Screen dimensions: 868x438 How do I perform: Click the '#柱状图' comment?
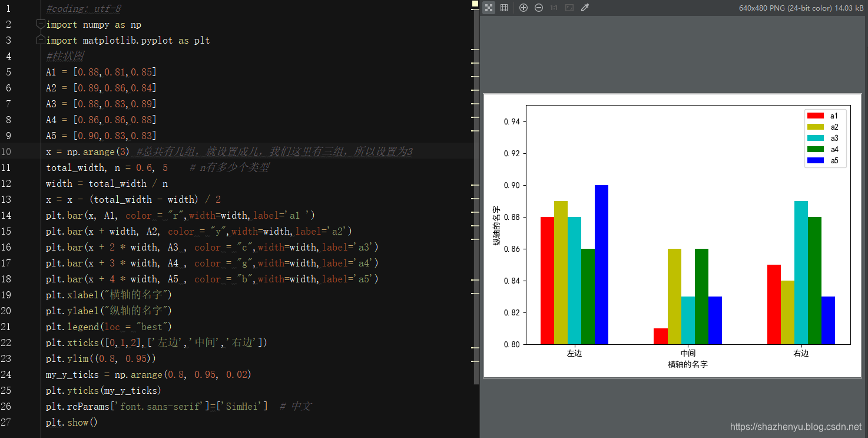(x=65, y=56)
